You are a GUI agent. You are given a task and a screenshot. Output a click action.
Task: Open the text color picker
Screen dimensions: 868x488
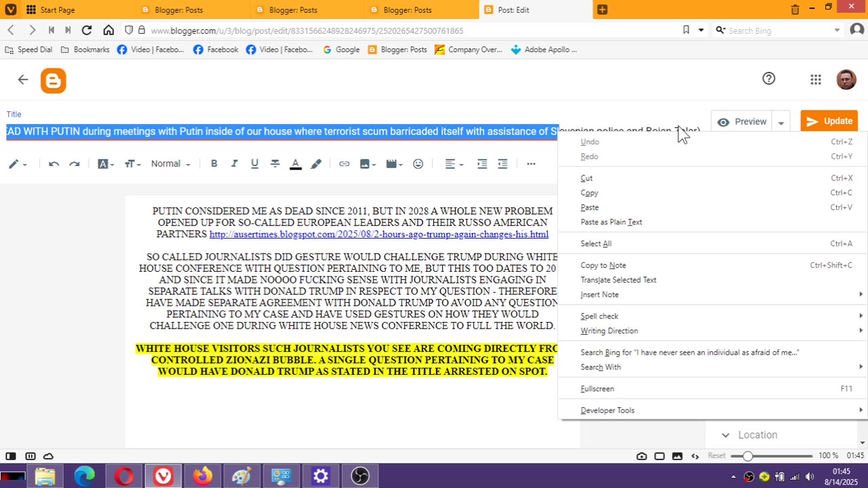[x=296, y=164]
